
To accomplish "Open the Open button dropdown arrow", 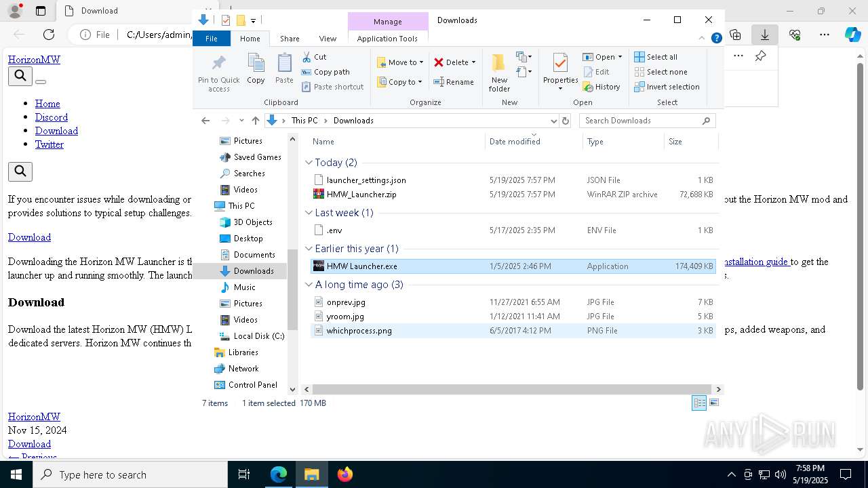I will (x=620, y=57).
